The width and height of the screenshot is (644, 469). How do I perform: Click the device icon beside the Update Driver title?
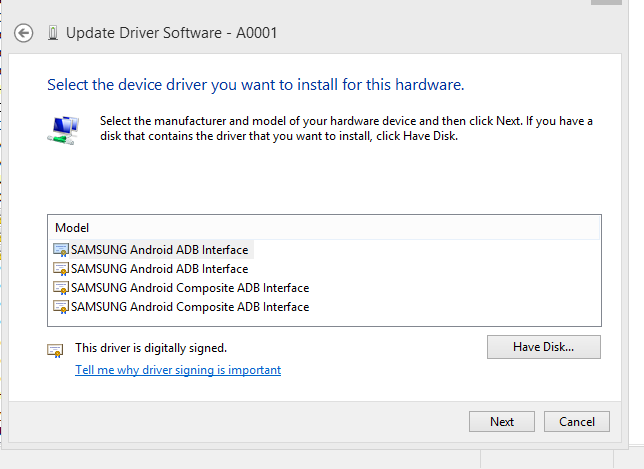click(x=53, y=32)
